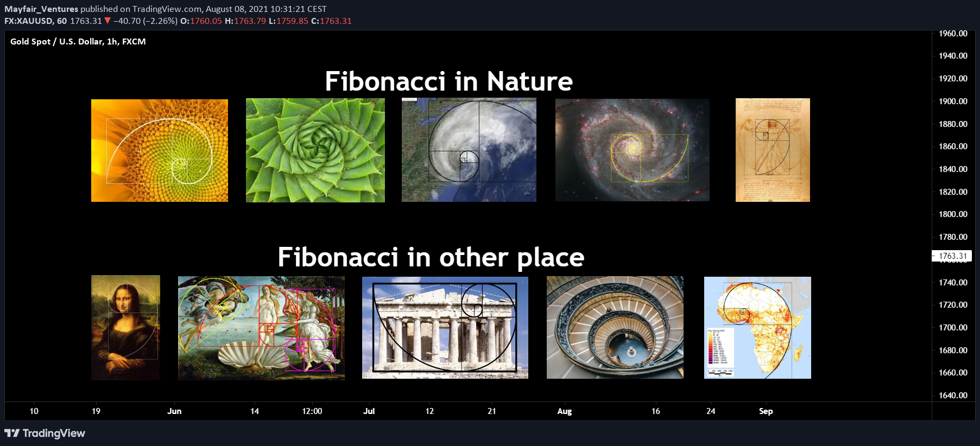
Task: Click the 1640.00 price axis label
Action: (953, 396)
